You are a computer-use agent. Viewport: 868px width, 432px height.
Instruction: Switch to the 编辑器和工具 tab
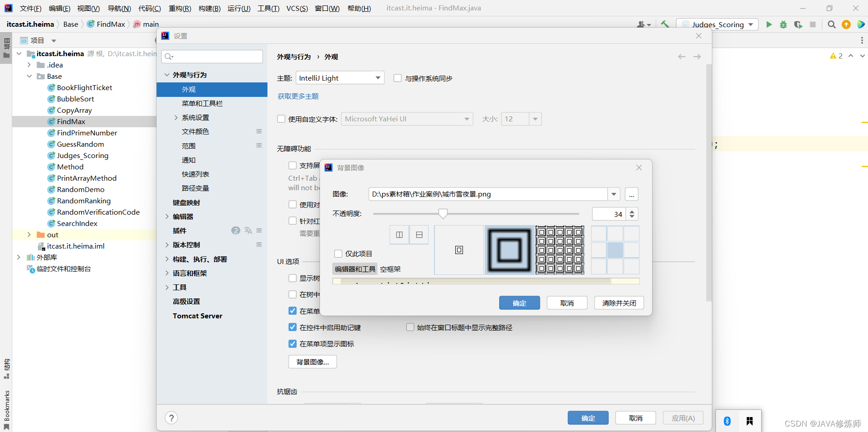click(355, 269)
